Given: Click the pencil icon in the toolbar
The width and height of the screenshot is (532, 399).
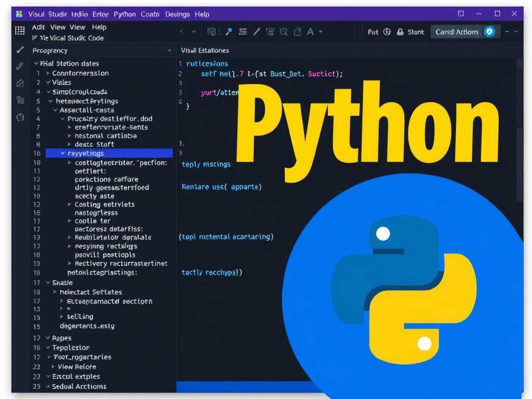Looking at the screenshot, I should coord(256,32).
